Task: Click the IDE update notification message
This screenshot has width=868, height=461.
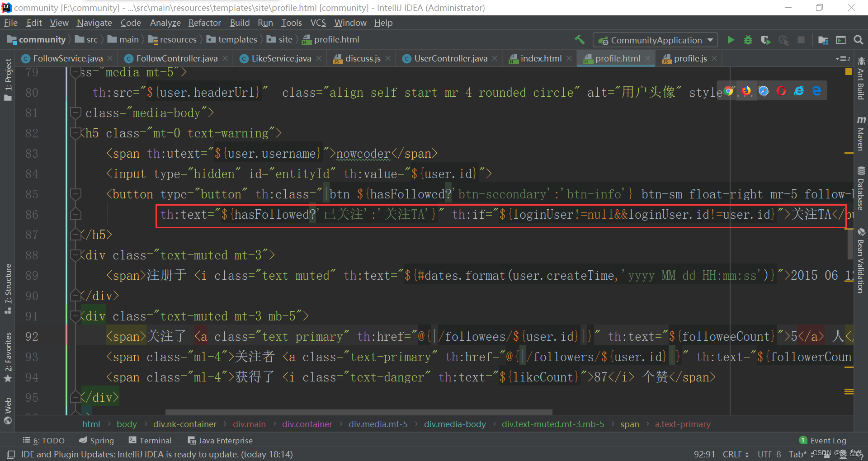Action: point(157,454)
